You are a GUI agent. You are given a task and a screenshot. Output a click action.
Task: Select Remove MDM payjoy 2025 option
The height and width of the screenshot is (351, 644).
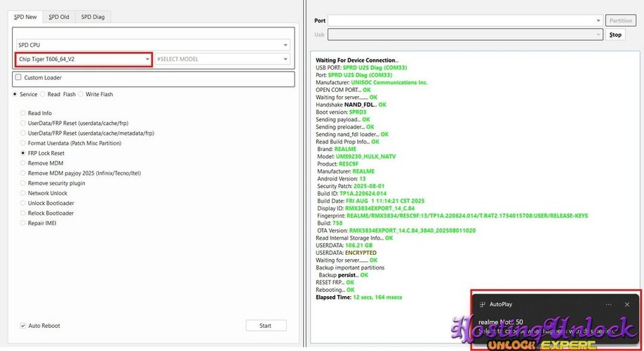(x=23, y=173)
